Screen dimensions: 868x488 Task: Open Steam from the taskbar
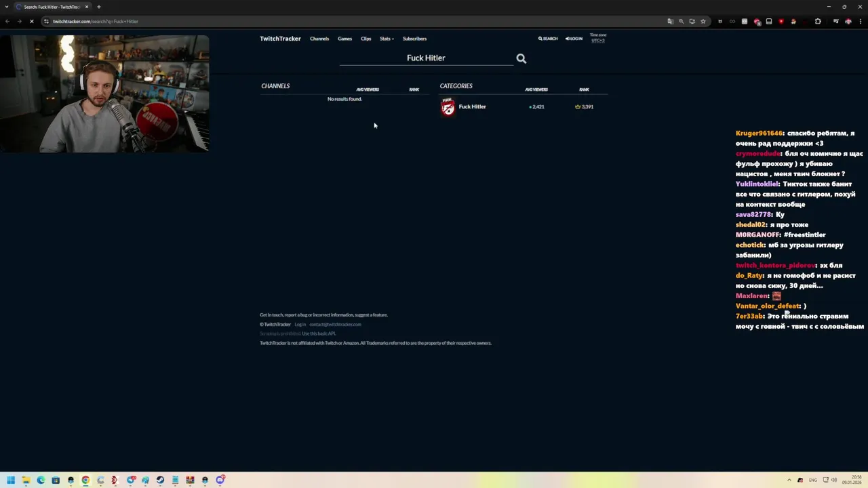pos(160,480)
